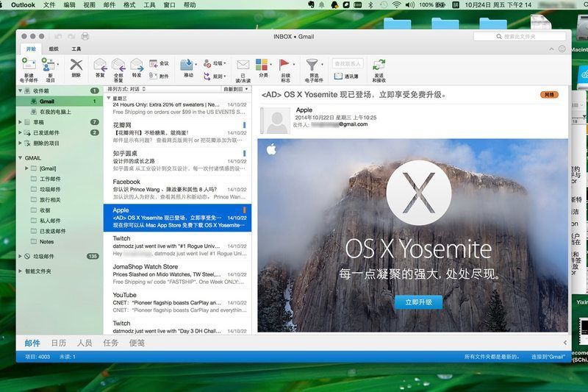Click the 发送和接收 (Send & Receive) icon
The width and height of the screenshot is (588, 392).
pyautogui.click(x=379, y=65)
